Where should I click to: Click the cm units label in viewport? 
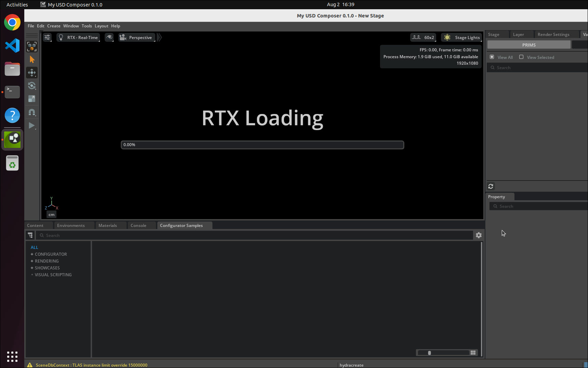(x=51, y=215)
